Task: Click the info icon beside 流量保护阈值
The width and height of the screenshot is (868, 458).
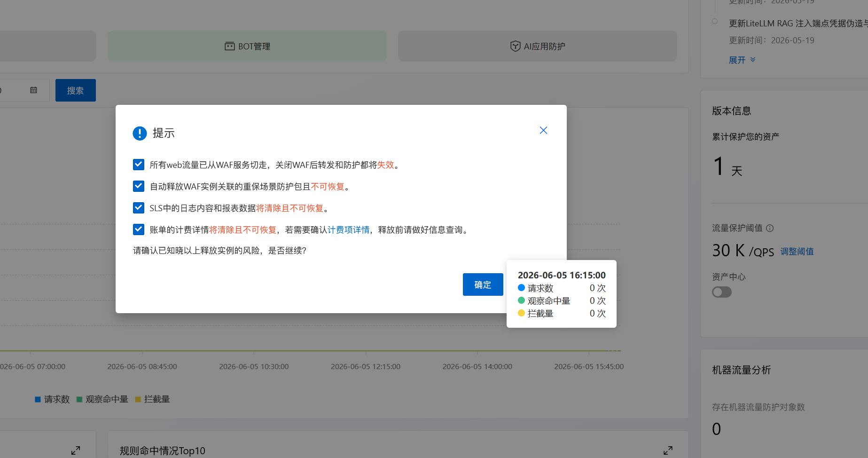Action: coord(770,228)
